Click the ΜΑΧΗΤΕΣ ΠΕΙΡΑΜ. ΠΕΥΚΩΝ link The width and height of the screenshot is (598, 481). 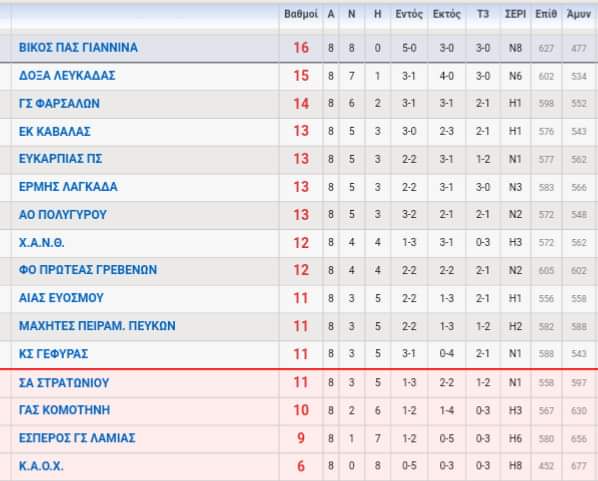pyautogui.click(x=97, y=326)
